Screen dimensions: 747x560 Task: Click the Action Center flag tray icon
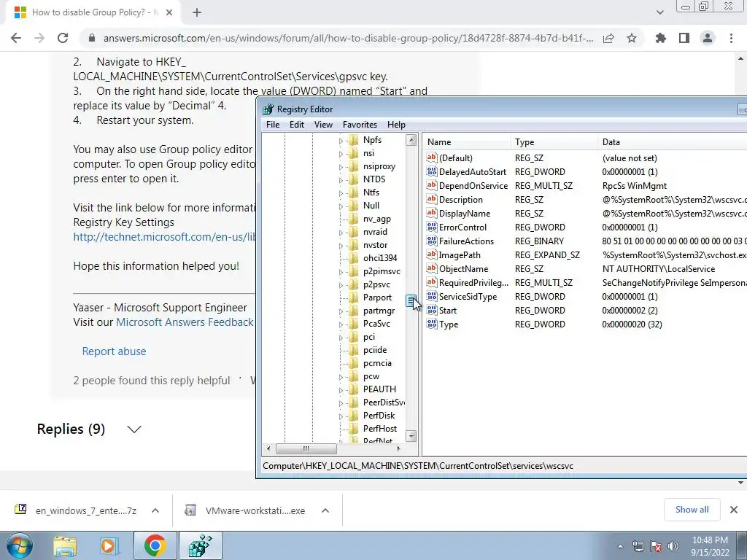[x=656, y=546]
